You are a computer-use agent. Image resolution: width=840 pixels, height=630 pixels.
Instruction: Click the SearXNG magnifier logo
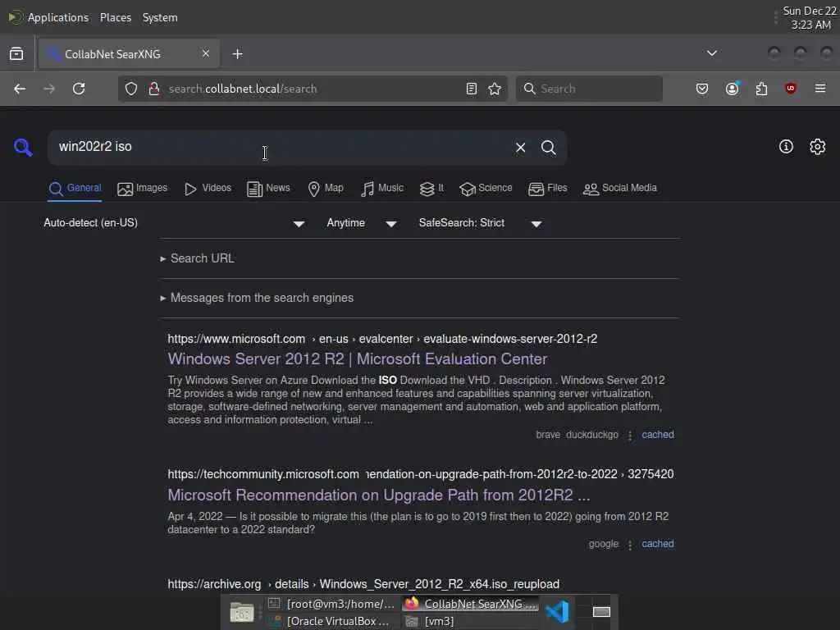click(23, 148)
